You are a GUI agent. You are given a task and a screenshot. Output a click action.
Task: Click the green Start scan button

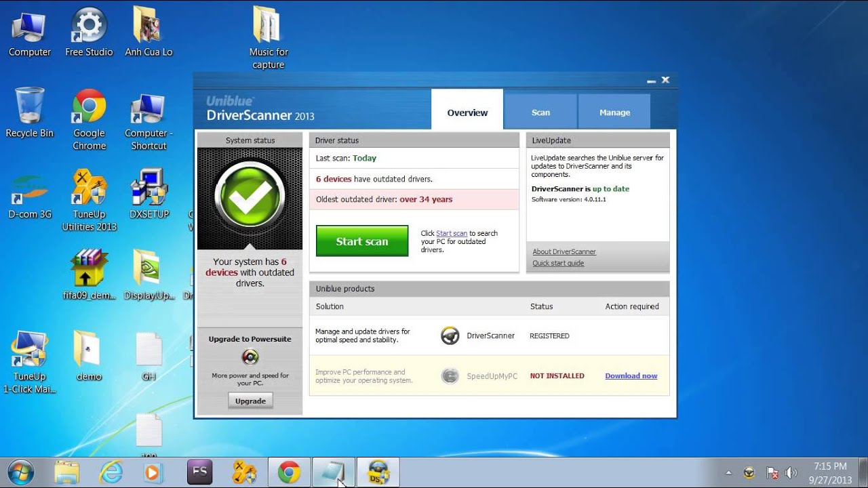tap(362, 241)
